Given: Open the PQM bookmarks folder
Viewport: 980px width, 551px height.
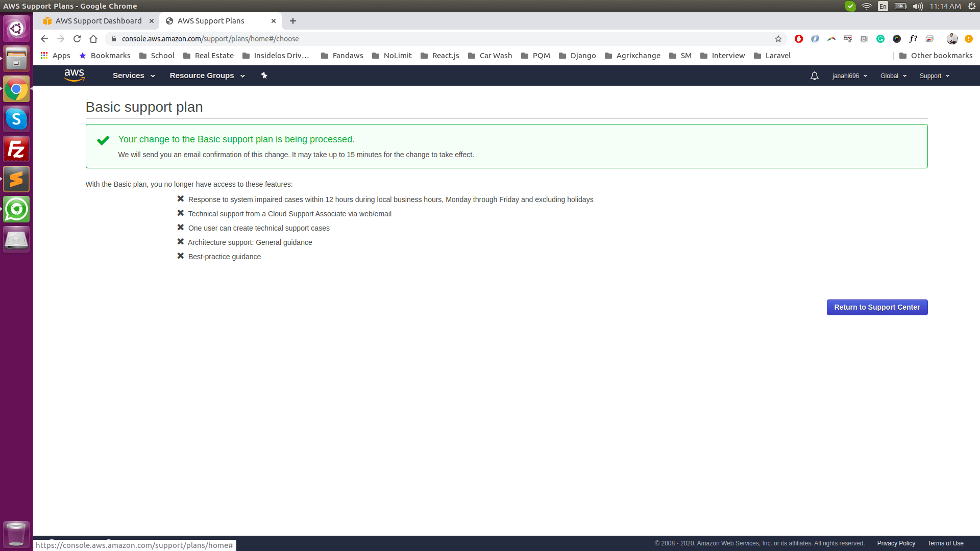Looking at the screenshot, I should 535,56.
